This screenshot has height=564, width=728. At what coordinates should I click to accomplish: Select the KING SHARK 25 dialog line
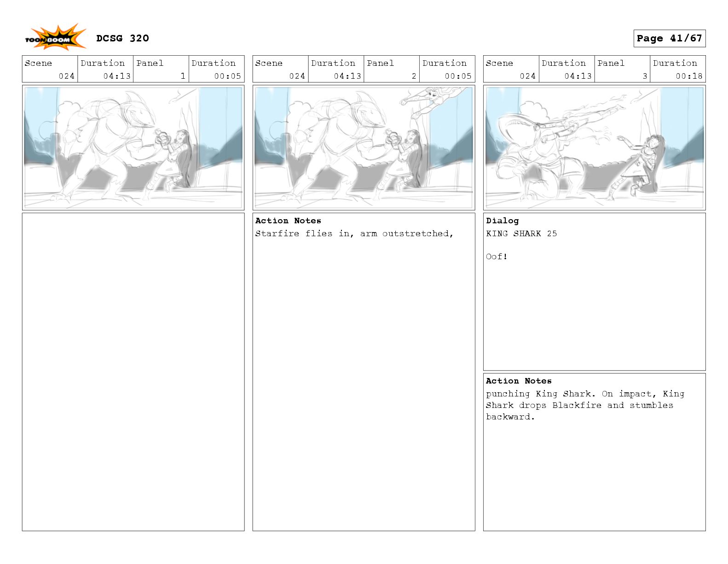[521, 233]
